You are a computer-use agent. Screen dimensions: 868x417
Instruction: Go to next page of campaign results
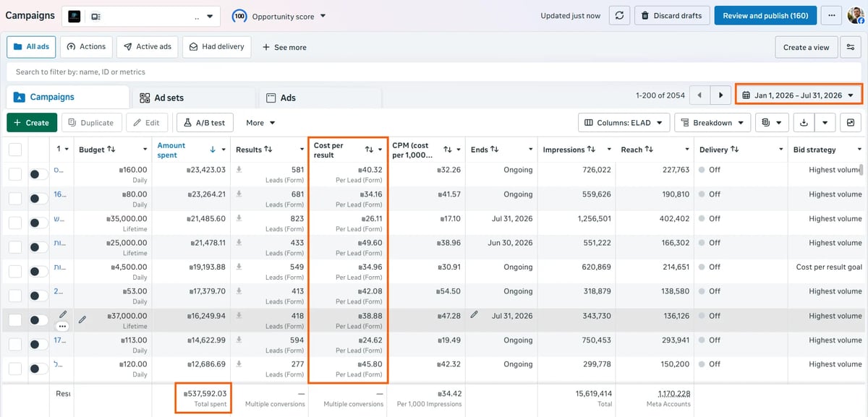[720, 95]
